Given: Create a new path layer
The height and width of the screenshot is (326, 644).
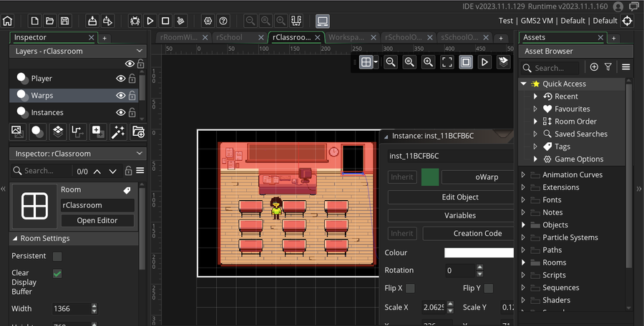Looking at the screenshot, I should (78, 132).
